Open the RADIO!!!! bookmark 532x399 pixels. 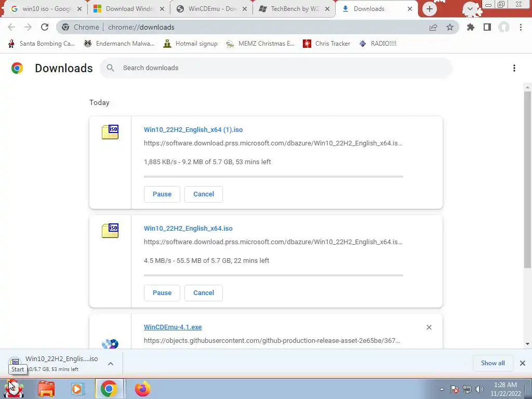click(378, 44)
